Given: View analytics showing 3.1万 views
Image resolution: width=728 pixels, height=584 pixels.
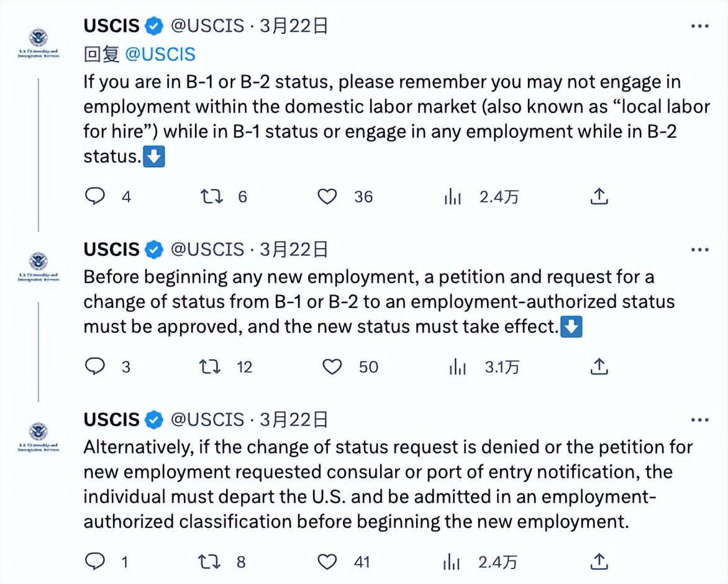Looking at the screenshot, I should [457, 367].
